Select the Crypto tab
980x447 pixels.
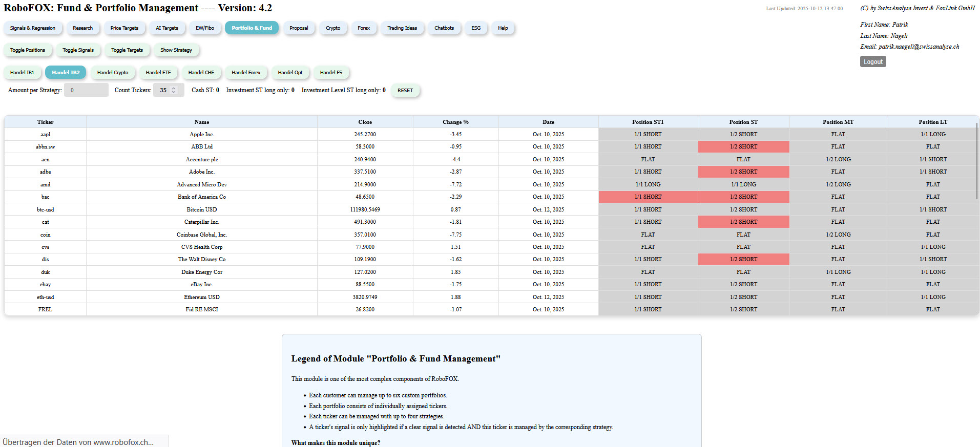[333, 28]
